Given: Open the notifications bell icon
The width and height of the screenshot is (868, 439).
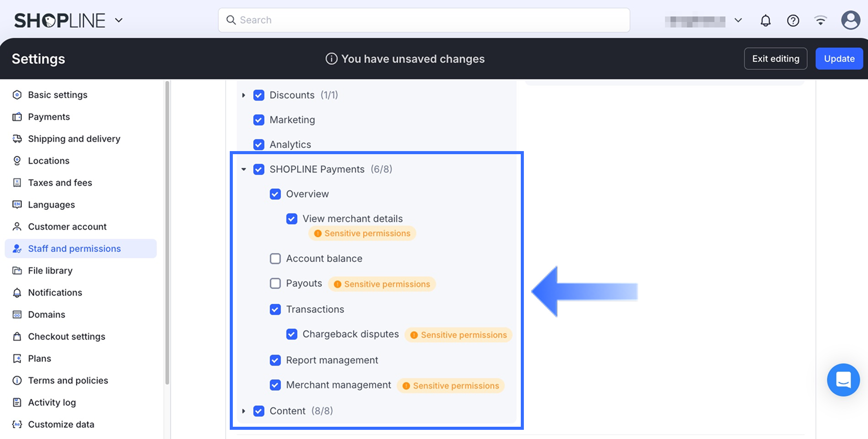Looking at the screenshot, I should point(765,20).
